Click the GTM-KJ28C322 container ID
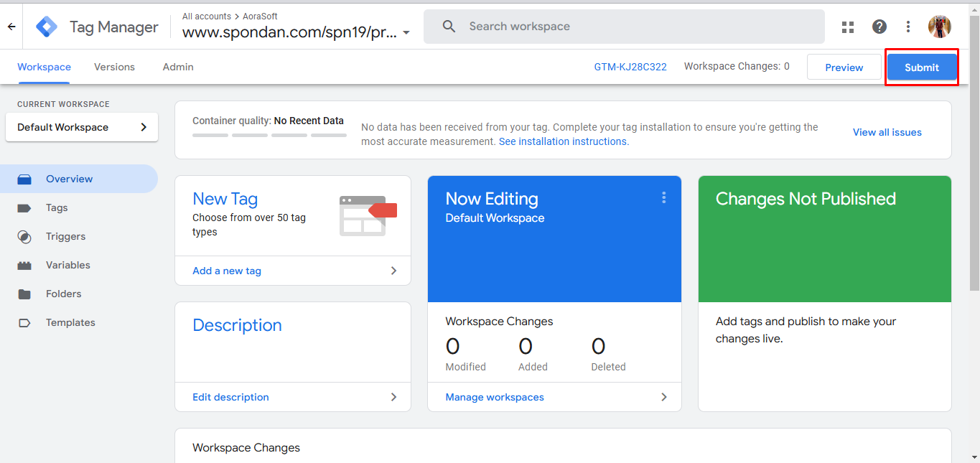The image size is (980, 463). click(x=630, y=67)
